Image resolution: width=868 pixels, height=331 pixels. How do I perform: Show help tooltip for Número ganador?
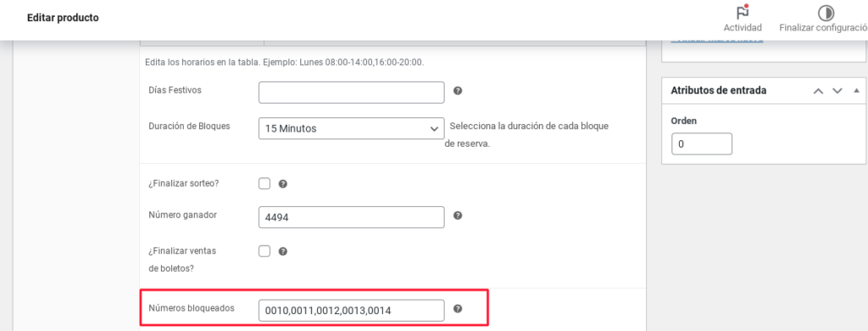tap(457, 216)
